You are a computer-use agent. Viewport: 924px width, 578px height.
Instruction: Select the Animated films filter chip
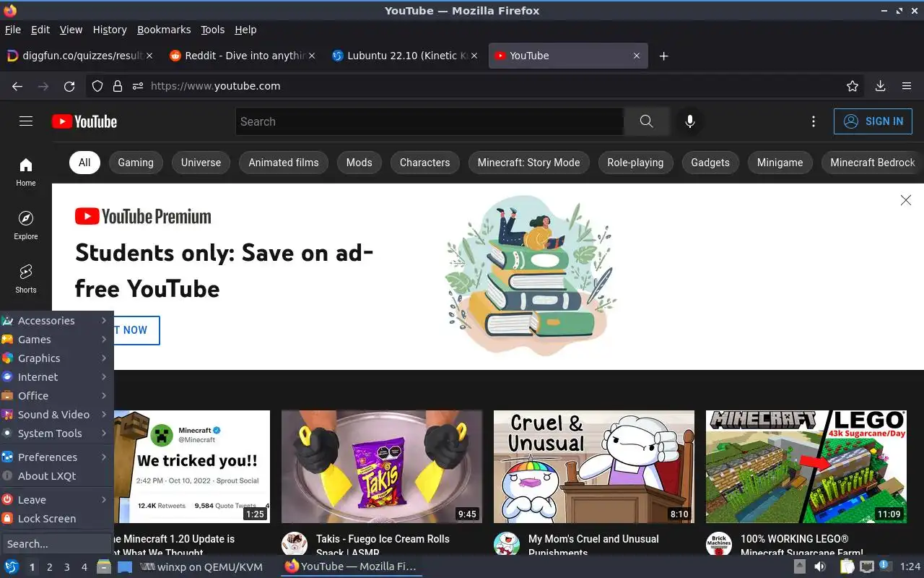point(284,163)
